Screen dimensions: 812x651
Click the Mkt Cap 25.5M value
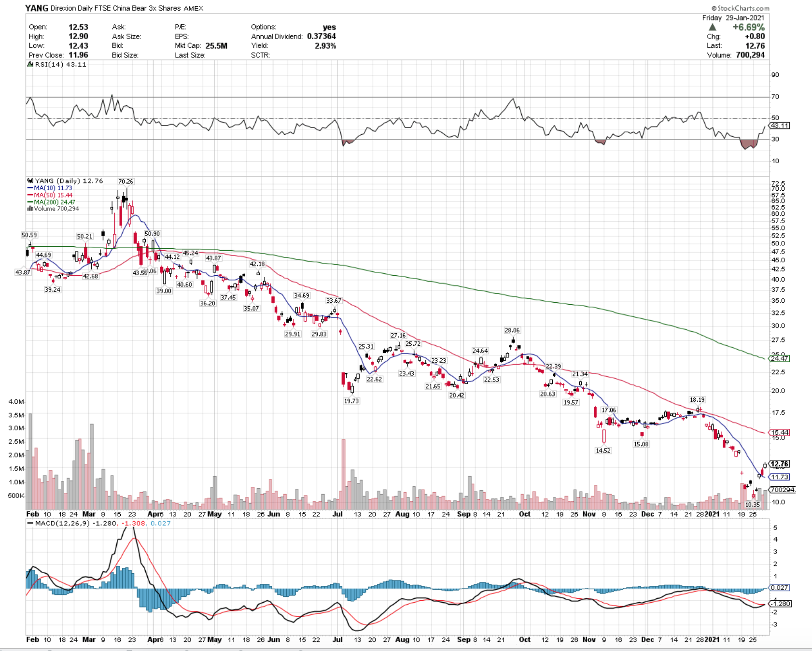tap(216, 46)
